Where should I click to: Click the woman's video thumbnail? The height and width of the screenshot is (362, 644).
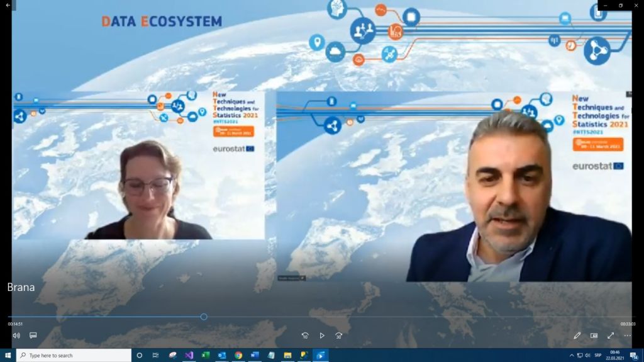[138, 166]
